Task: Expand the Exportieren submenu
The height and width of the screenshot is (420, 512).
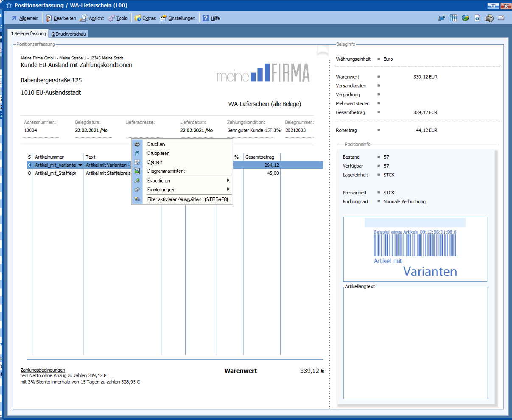Action: click(158, 181)
